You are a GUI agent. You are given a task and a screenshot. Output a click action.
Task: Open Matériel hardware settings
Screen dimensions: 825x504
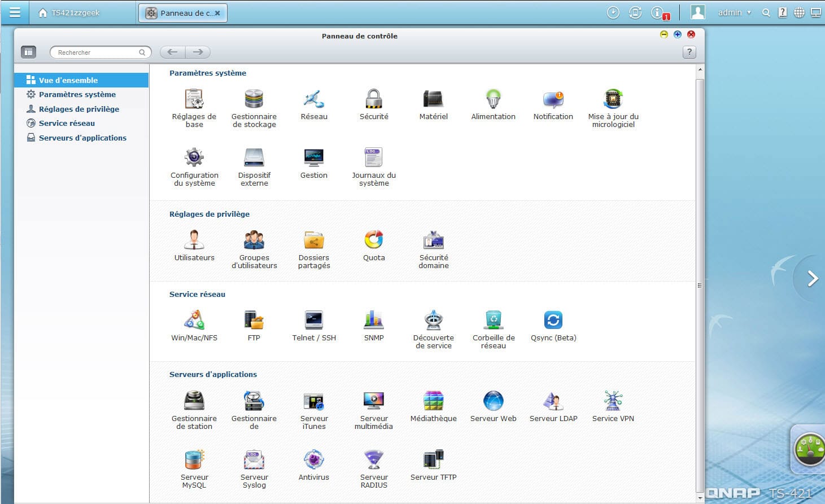coord(434,100)
